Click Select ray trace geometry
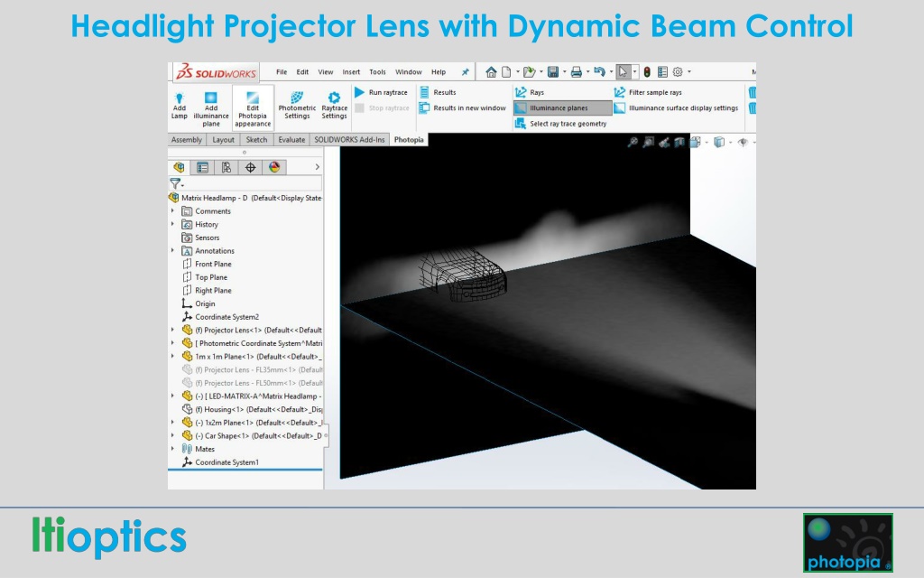The image size is (924, 578). (x=561, y=124)
